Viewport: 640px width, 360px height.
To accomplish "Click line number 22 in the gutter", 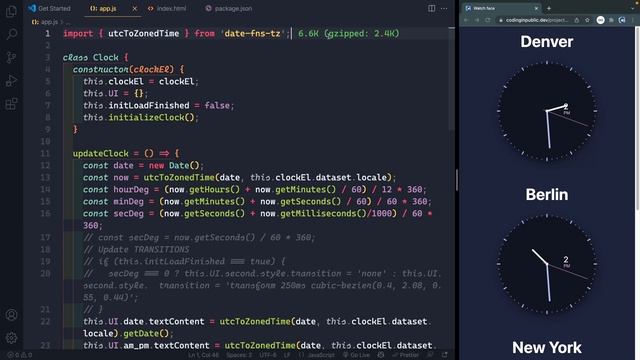I will [x=45, y=322].
